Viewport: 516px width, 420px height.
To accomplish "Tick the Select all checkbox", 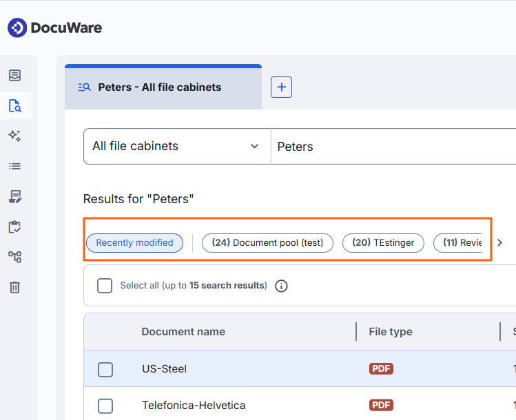I will pyautogui.click(x=105, y=286).
